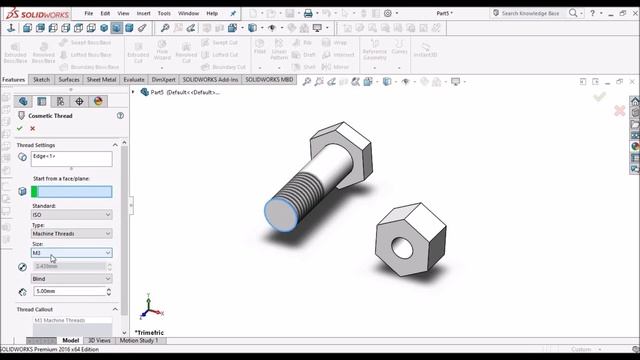640x360 pixels.
Task: Open the Insert menu
Action: coord(143,13)
